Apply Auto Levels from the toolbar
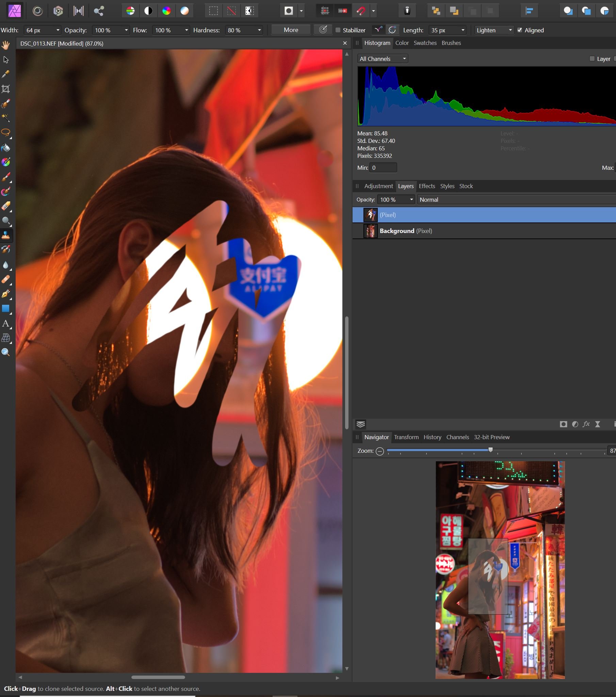 [x=130, y=11]
